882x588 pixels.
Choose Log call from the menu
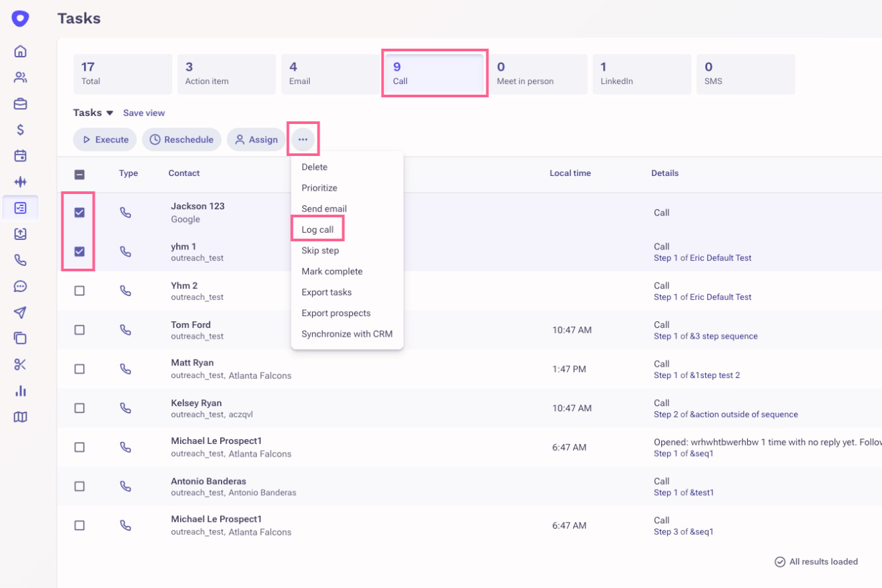pyautogui.click(x=347, y=229)
